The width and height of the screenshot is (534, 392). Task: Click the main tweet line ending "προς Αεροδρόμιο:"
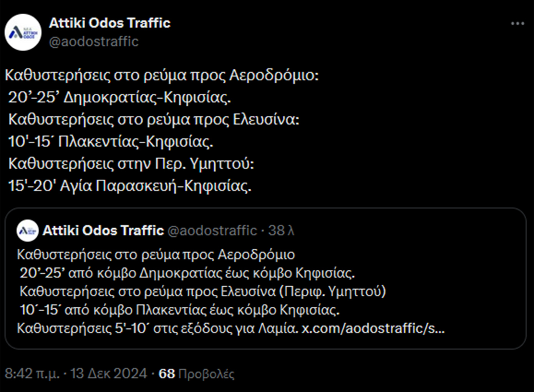162,75
